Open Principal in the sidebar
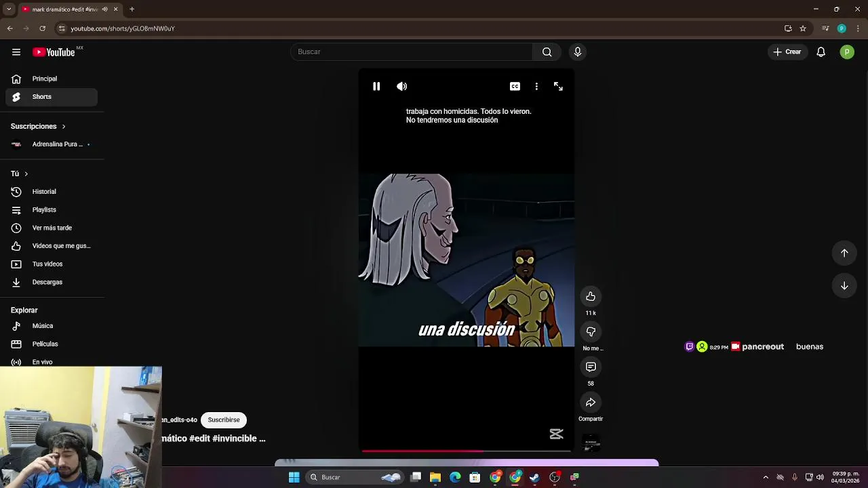868x488 pixels. (52, 79)
